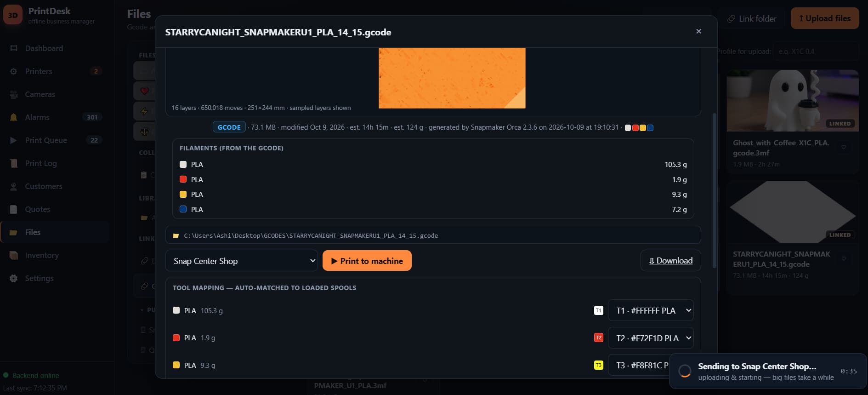Click the Customers icon in sidebar

pyautogui.click(x=14, y=186)
